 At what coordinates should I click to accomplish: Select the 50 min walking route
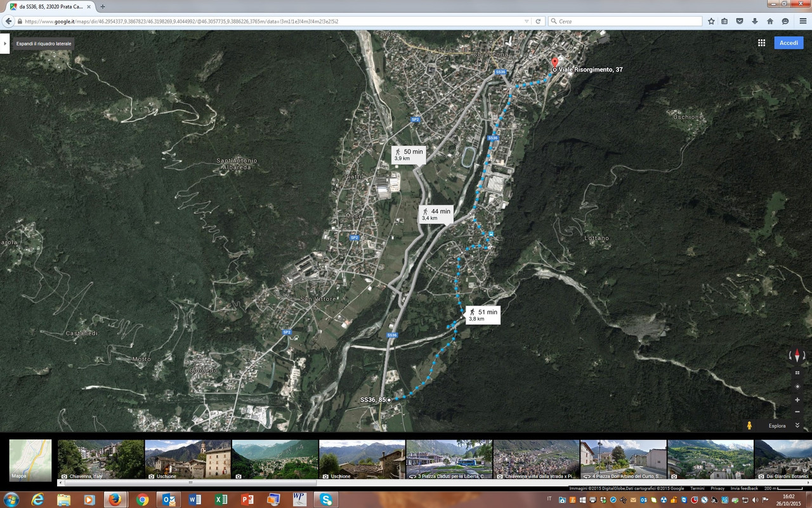pos(409,154)
